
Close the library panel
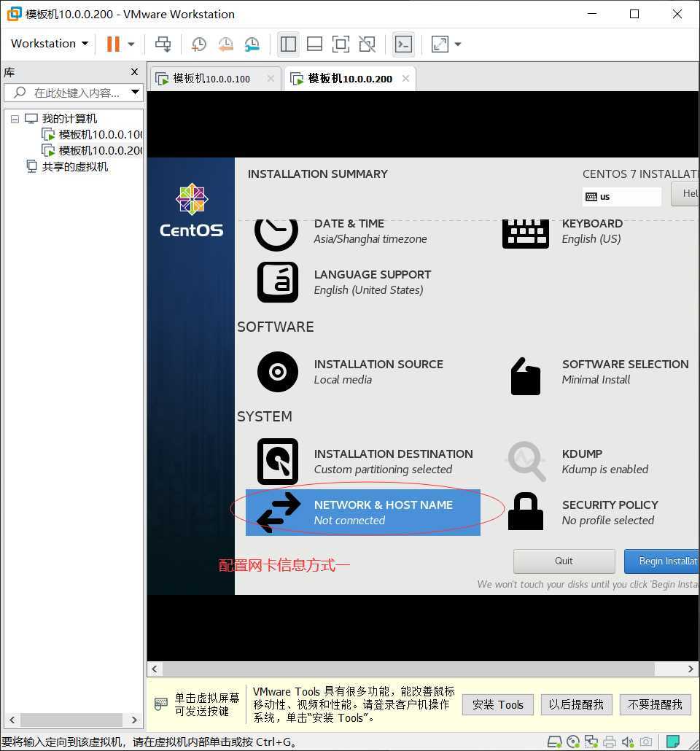coord(135,72)
